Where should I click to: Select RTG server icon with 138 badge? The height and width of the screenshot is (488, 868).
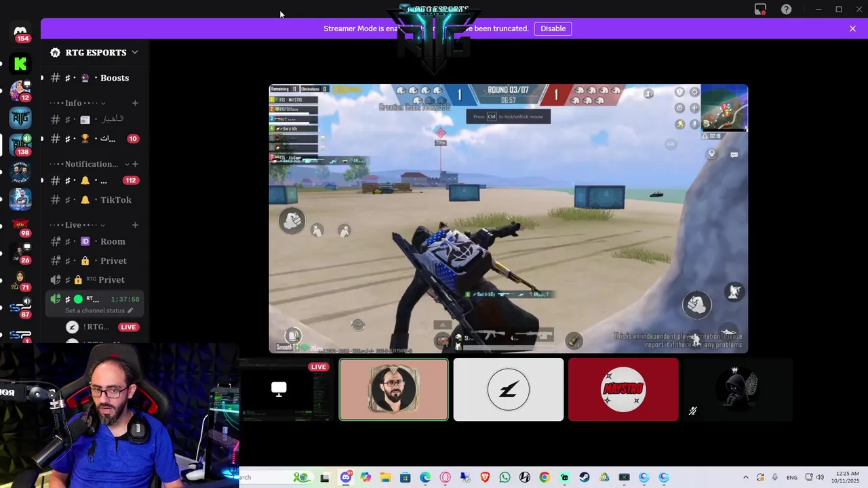(20, 144)
